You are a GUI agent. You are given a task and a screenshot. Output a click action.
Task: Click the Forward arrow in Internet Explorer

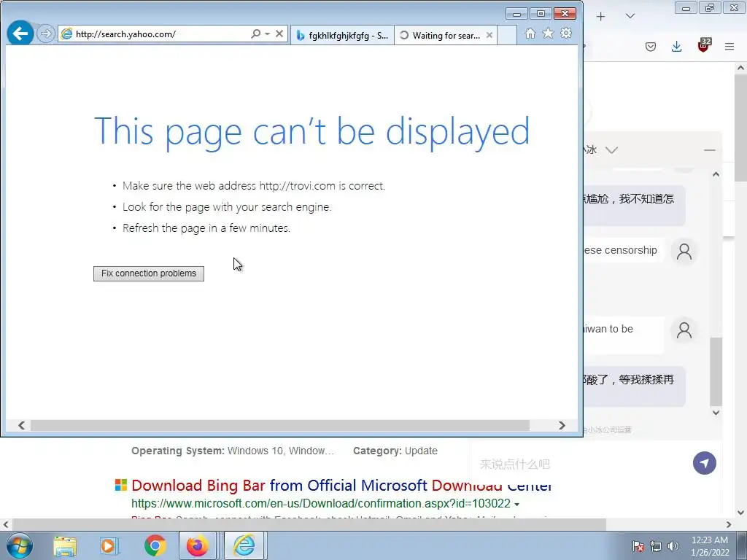click(46, 34)
